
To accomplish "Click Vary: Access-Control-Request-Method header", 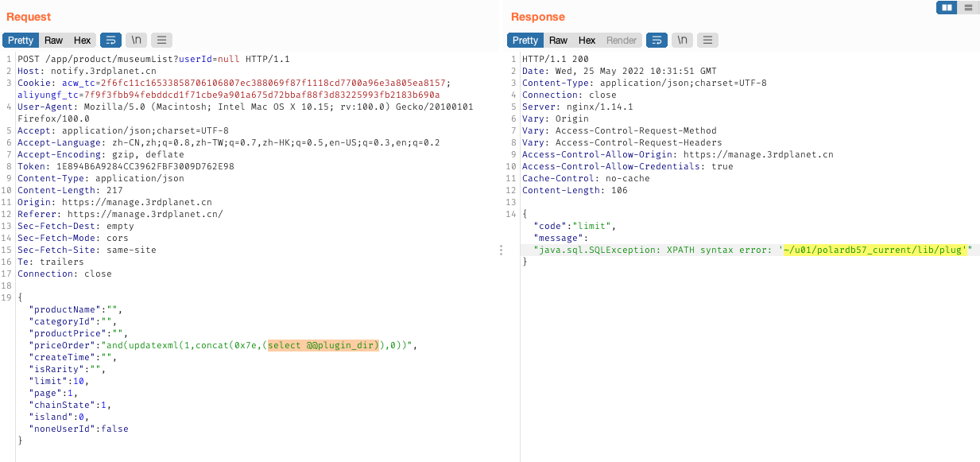I will (619, 131).
